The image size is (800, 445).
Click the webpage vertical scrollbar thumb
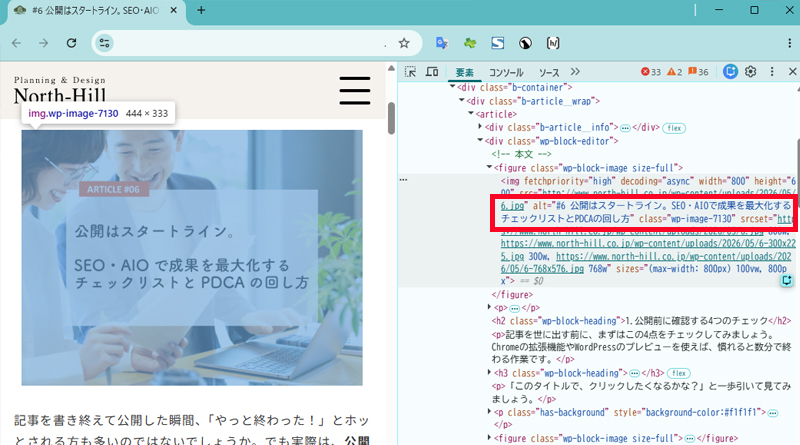391,118
